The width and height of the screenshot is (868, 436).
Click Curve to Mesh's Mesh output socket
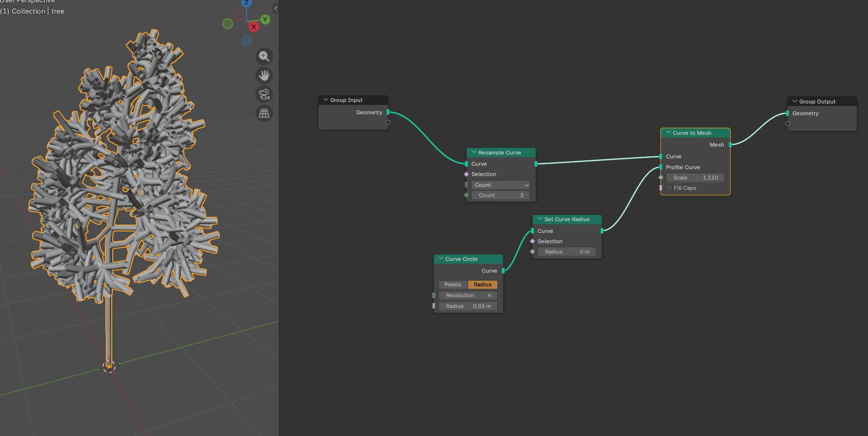[730, 145]
